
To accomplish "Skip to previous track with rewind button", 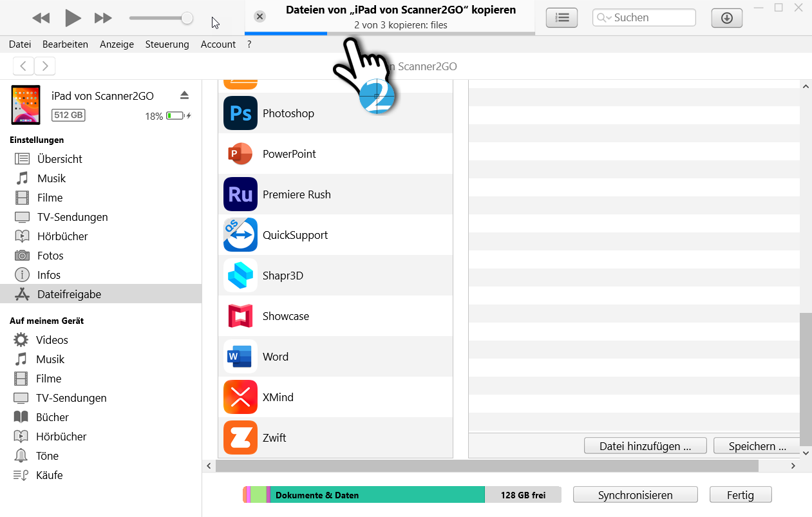I will click(41, 18).
